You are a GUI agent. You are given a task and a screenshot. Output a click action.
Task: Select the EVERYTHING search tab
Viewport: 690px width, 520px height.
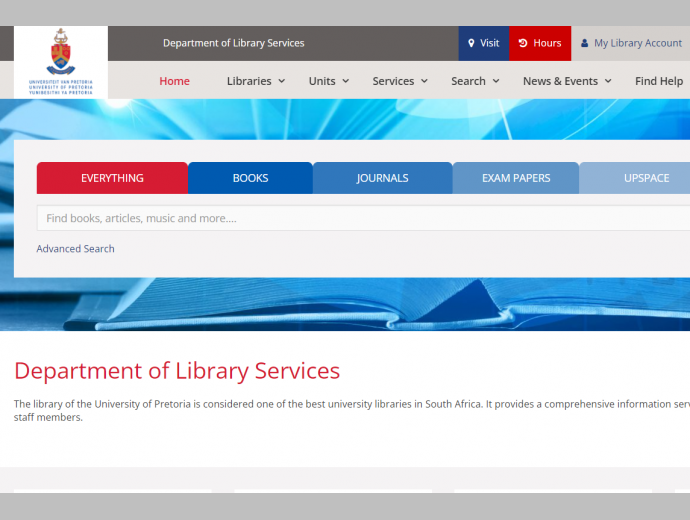tap(112, 178)
